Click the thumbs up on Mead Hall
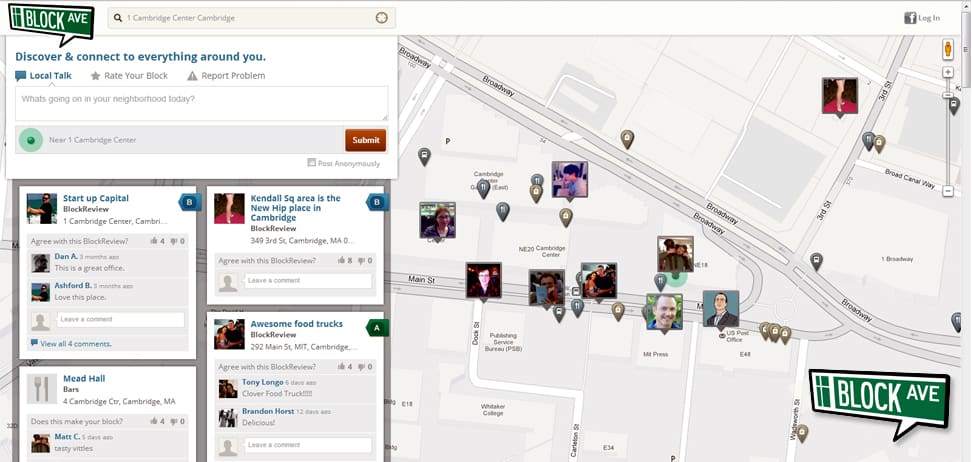The image size is (972, 462). (154, 421)
